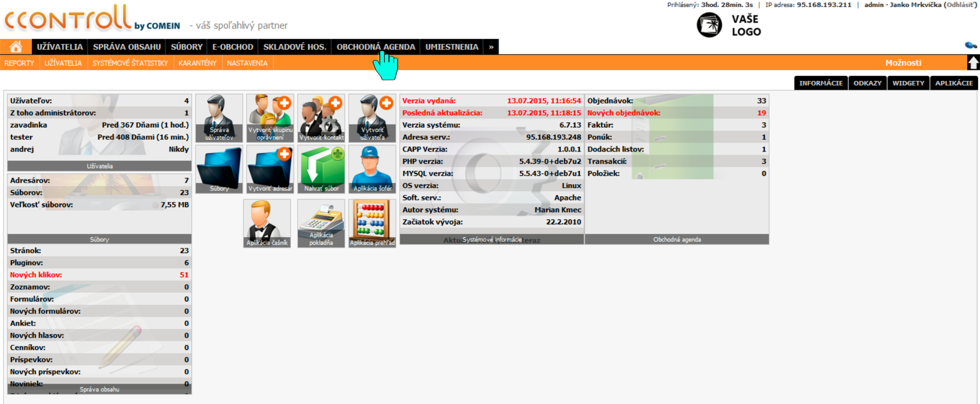
Task: Click the home icon in menu
Action: pos(16,47)
